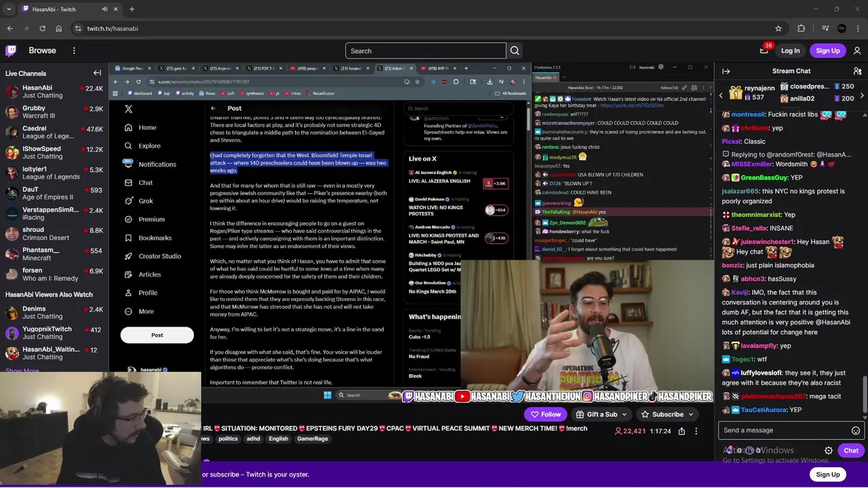Open forsen channel in sidebar

pyautogui.click(x=54, y=274)
